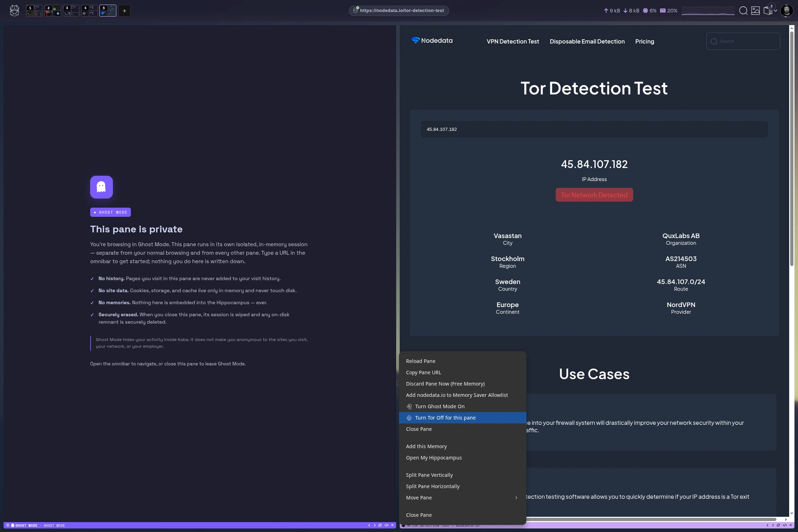Reload the Ghost Mode pane
The width and height of the screenshot is (798, 532).
coord(380,525)
